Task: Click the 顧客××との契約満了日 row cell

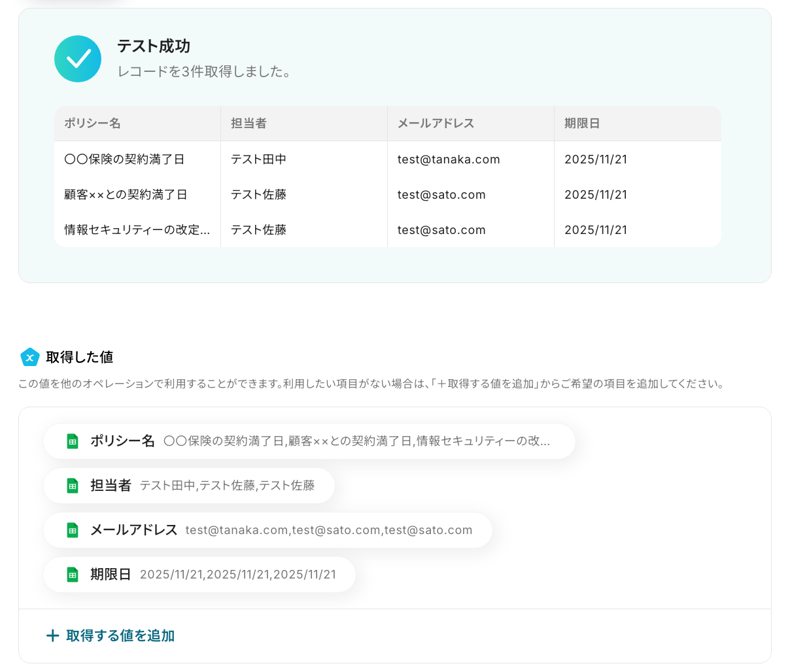Action: click(137, 195)
